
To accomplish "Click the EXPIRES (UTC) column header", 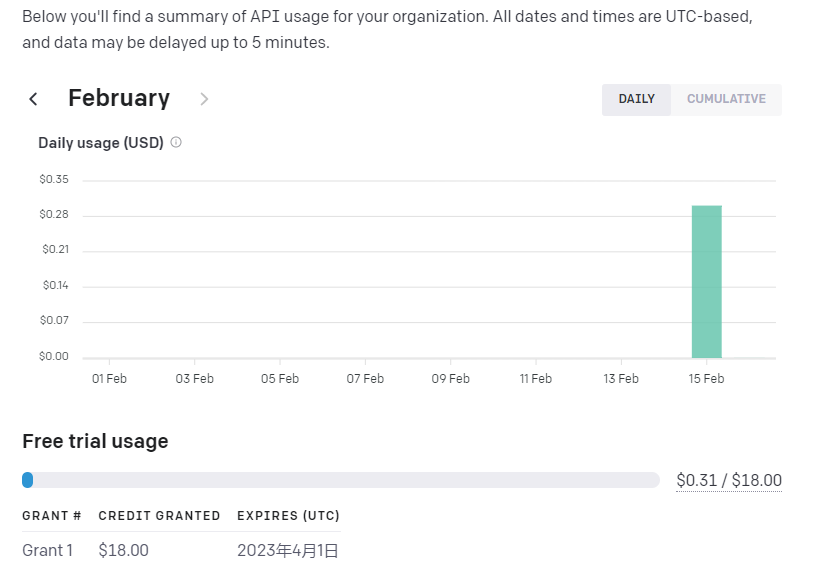I will click(x=288, y=516).
